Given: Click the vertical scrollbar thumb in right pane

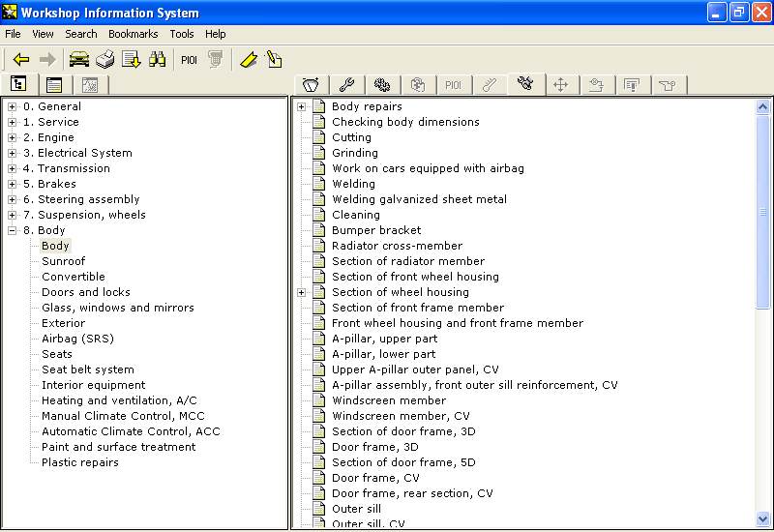Looking at the screenshot, I should coord(762,212).
